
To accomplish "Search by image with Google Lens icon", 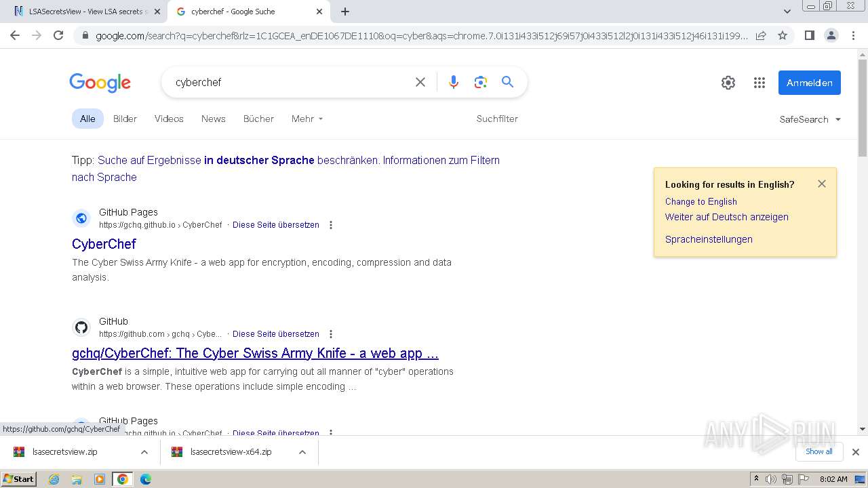I will click(x=481, y=82).
